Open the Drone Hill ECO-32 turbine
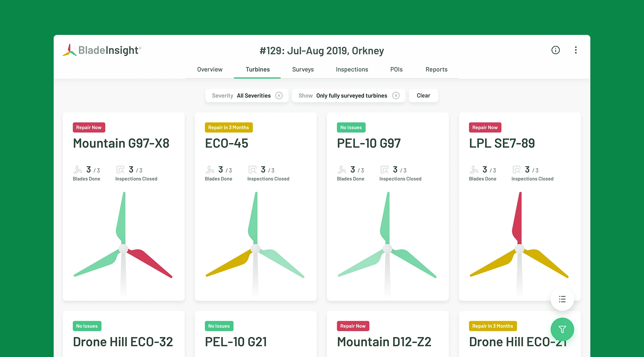 pos(123,342)
